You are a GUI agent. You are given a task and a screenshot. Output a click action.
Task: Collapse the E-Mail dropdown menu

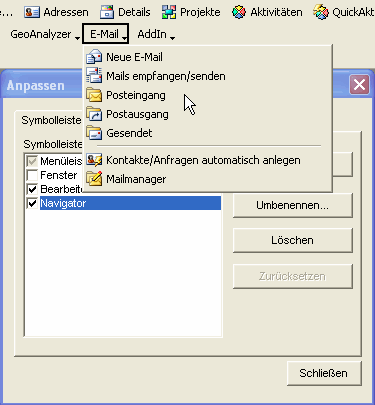tap(105, 34)
